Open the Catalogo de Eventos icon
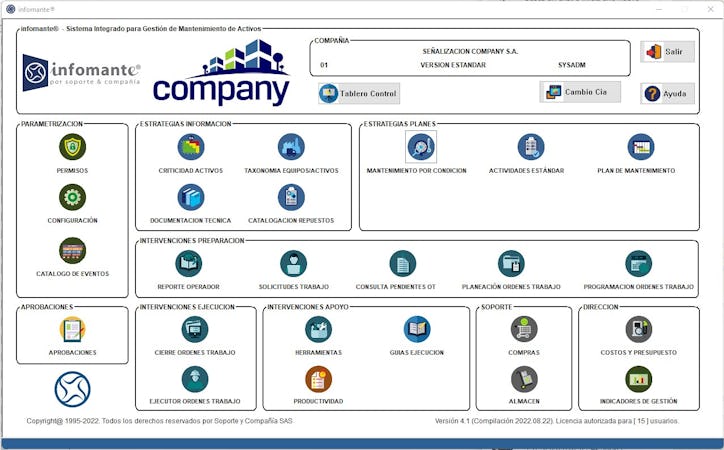The height and width of the screenshot is (450, 724). [x=72, y=251]
